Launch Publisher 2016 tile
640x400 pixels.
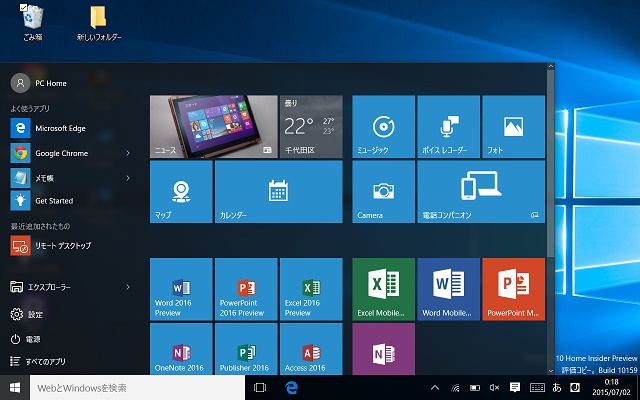tap(246, 349)
